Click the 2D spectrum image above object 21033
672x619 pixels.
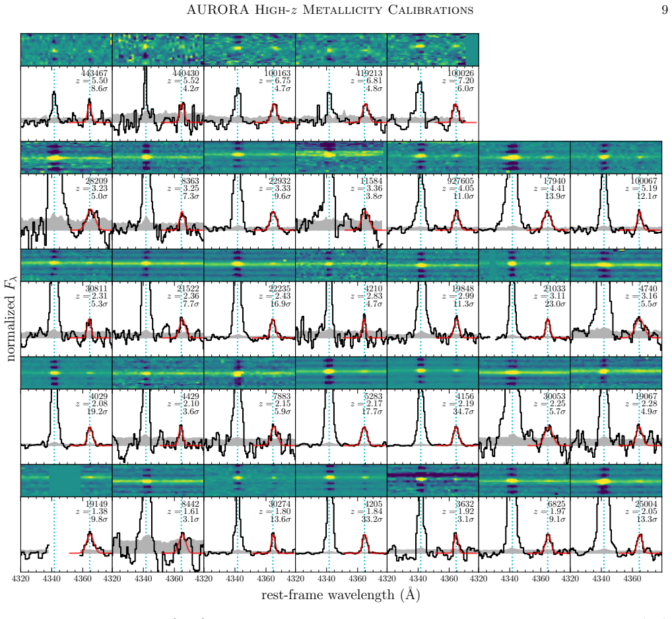pyautogui.click(x=525, y=265)
